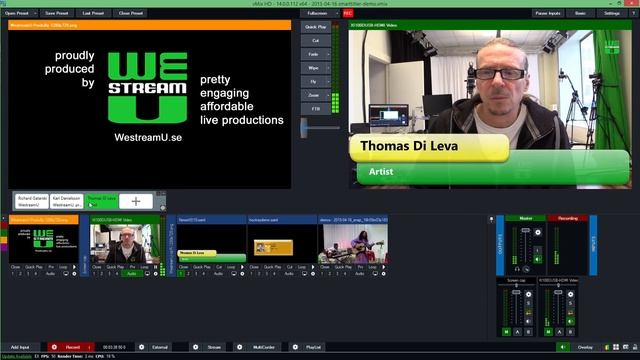Image resolution: width=640 pixels, height=360 pixels.
Task: Mute the Master audio speaker icon
Action: coord(538,259)
